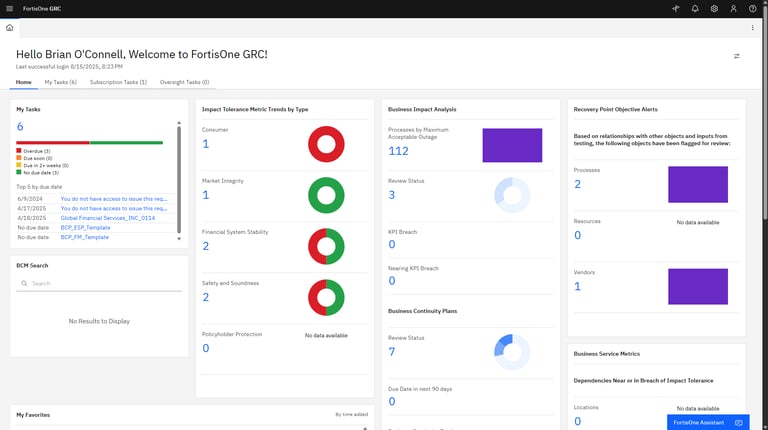Select the Oversight Tasks (0) tab

click(184, 82)
